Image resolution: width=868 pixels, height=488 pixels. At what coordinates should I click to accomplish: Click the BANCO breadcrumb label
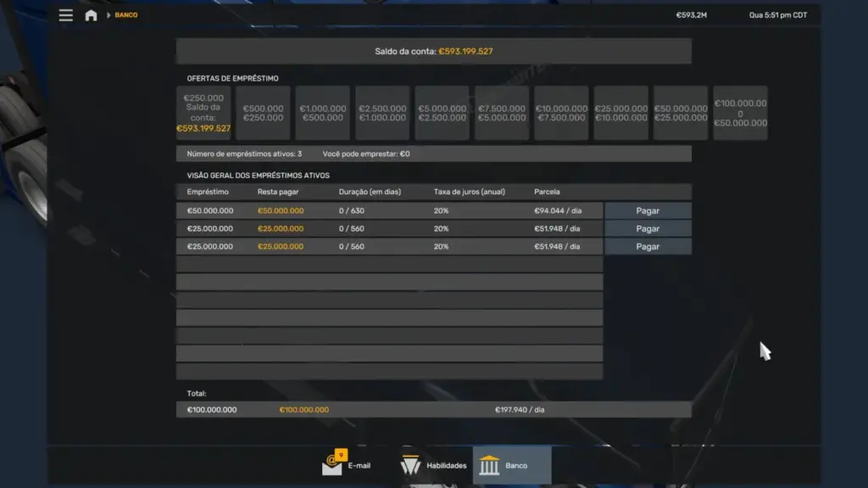click(x=126, y=15)
